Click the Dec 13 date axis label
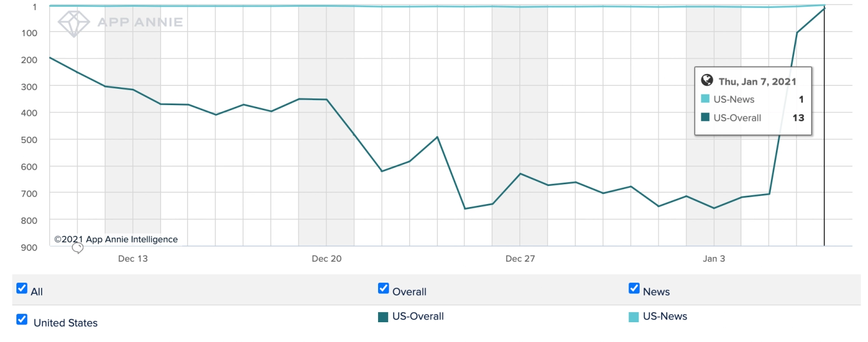The width and height of the screenshot is (868, 342). pyautogui.click(x=133, y=259)
